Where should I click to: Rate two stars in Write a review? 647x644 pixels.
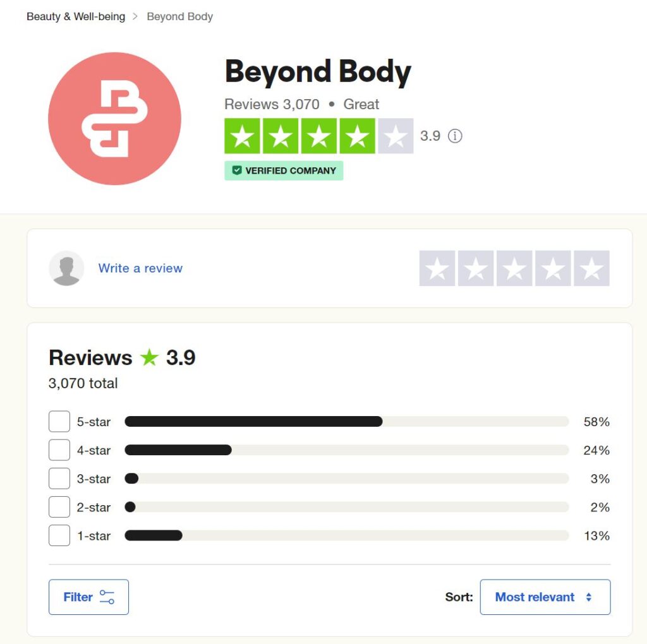[x=476, y=268]
